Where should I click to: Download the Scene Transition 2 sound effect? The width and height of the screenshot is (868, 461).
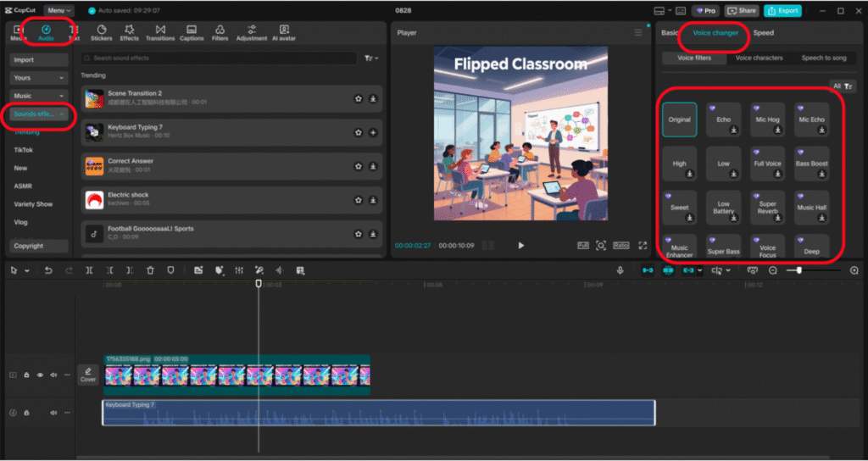point(373,98)
